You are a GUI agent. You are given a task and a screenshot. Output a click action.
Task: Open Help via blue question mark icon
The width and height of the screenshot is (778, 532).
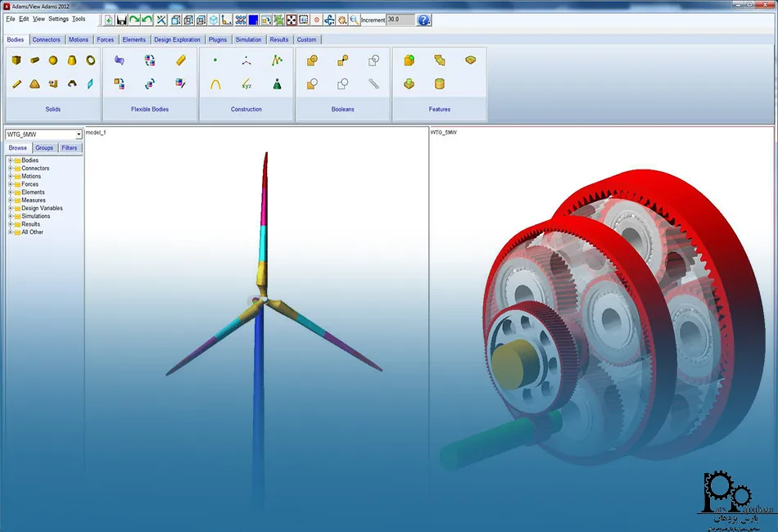coord(423,20)
